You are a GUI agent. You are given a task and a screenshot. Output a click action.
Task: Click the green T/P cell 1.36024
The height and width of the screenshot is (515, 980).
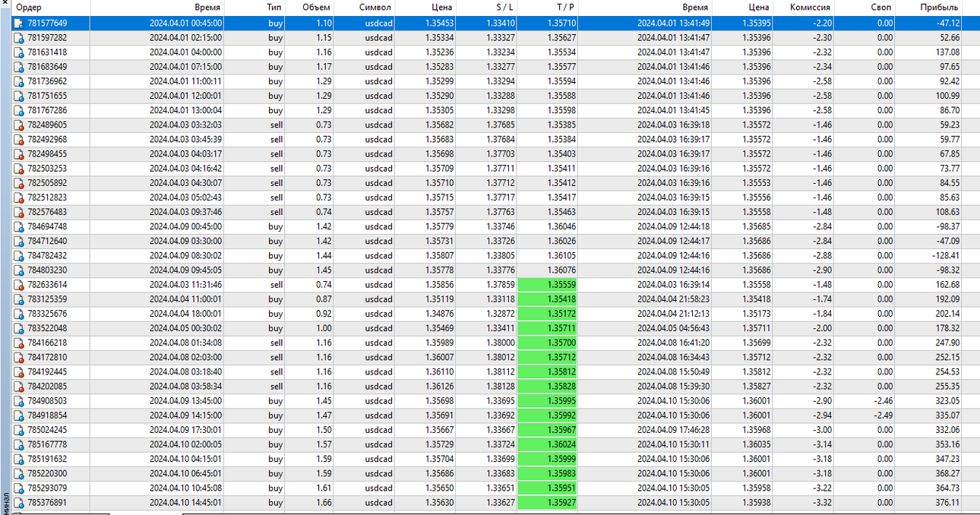point(548,444)
